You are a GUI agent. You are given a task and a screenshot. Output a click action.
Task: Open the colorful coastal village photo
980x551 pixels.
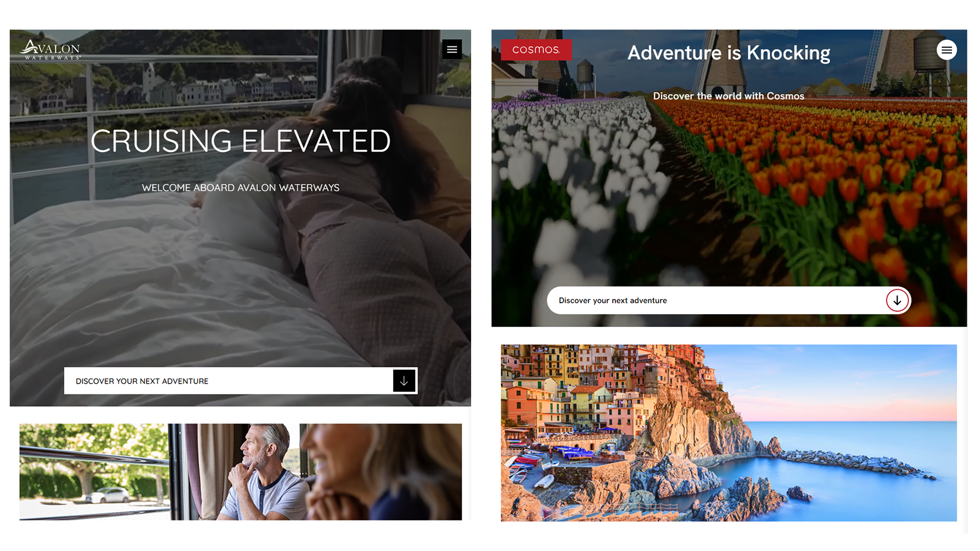point(729,433)
